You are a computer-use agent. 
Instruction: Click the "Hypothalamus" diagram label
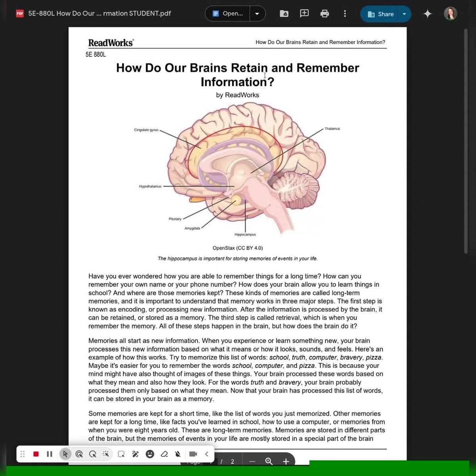pyautogui.click(x=150, y=186)
